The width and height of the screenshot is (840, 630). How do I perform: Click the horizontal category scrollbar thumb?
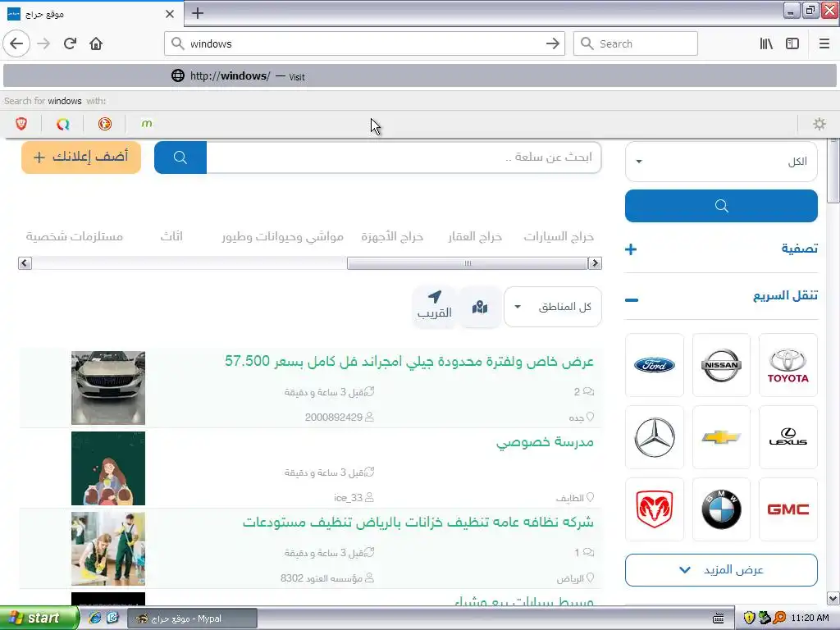click(467, 263)
